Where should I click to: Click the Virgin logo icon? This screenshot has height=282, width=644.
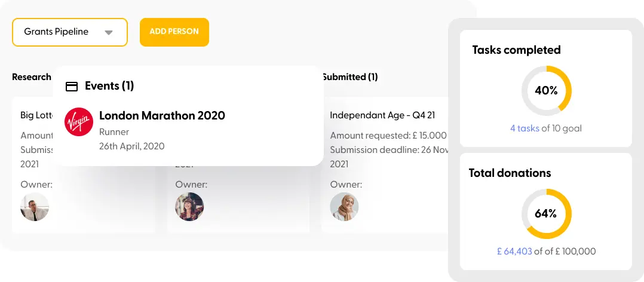(x=79, y=122)
